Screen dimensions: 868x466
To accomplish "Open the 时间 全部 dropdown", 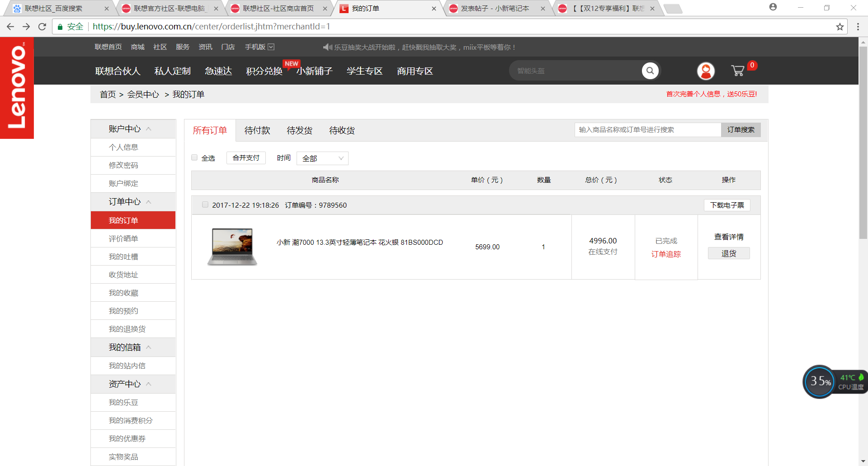I will 322,158.
